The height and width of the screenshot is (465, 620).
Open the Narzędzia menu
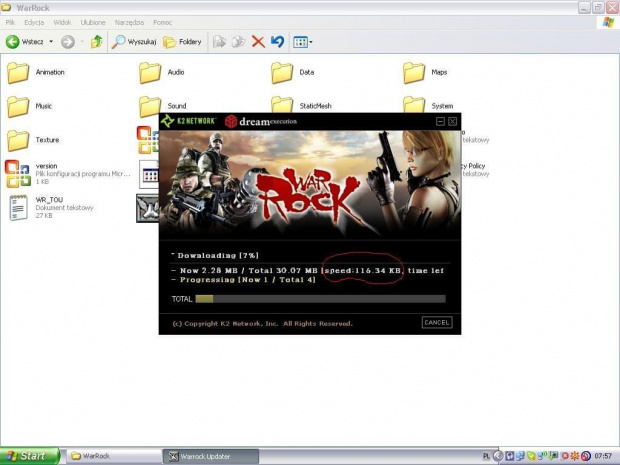point(130,22)
